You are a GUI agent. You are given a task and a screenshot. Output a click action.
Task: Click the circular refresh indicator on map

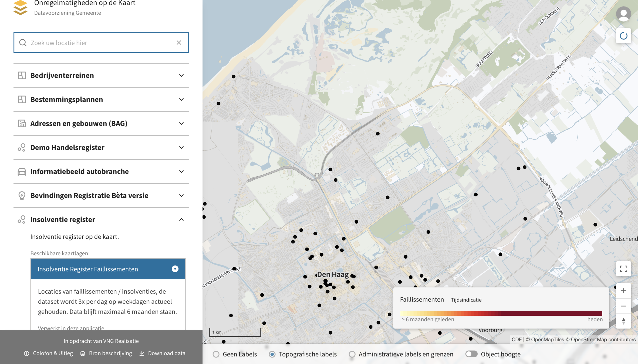click(623, 36)
